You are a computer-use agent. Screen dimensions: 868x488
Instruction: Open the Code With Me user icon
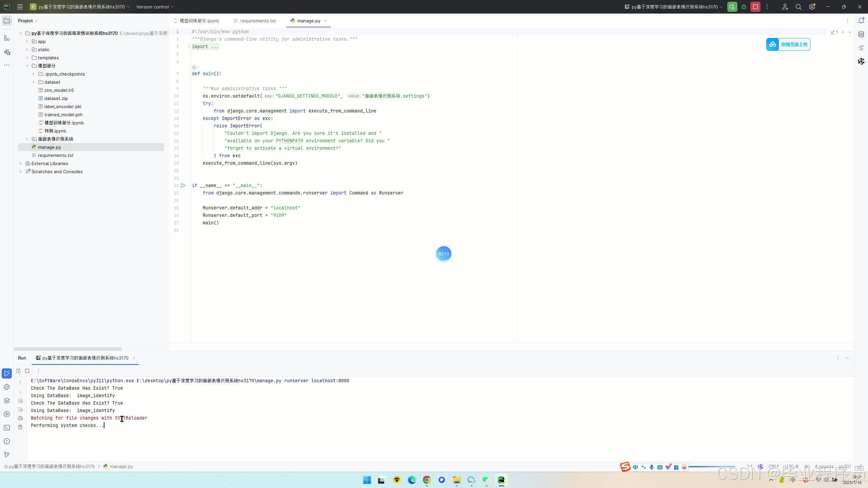(x=785, y=7)
